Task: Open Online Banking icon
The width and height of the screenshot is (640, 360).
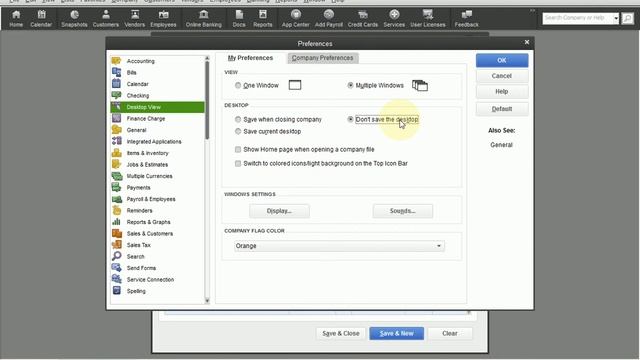Action: [x=204, y=19]
